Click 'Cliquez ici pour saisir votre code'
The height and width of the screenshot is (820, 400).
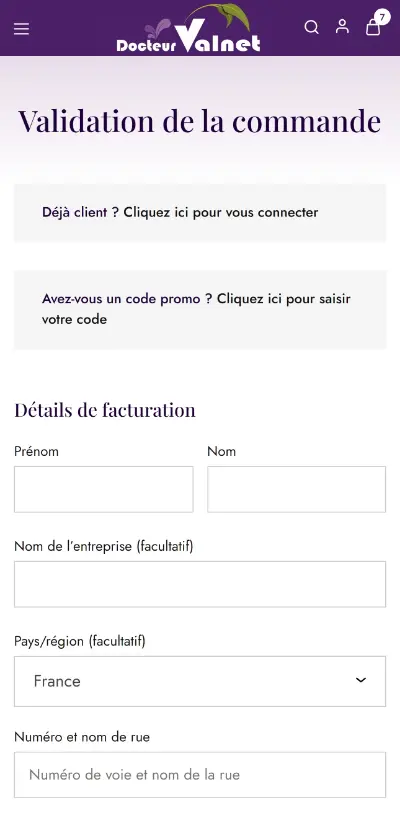click(196, 309)
